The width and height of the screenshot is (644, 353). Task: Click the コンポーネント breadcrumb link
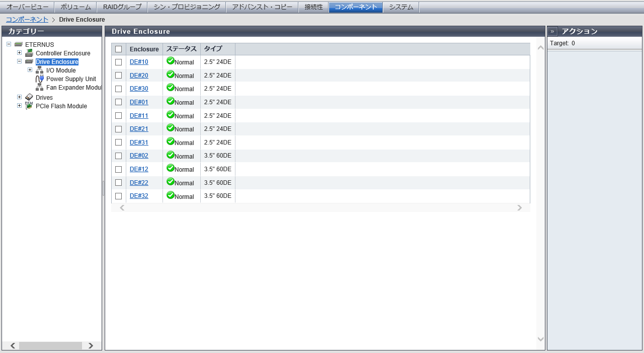(x=27, y=19)
